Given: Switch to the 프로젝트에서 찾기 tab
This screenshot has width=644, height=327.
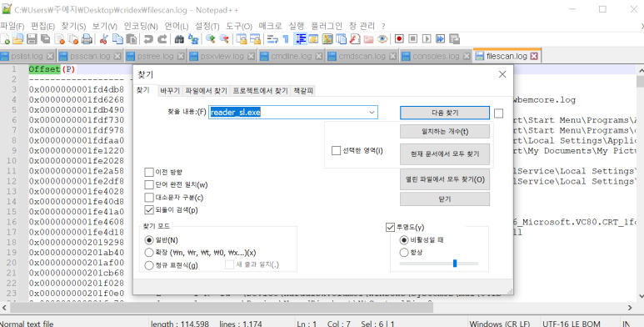Looking at the screenshot, I should tap(261, 90).
